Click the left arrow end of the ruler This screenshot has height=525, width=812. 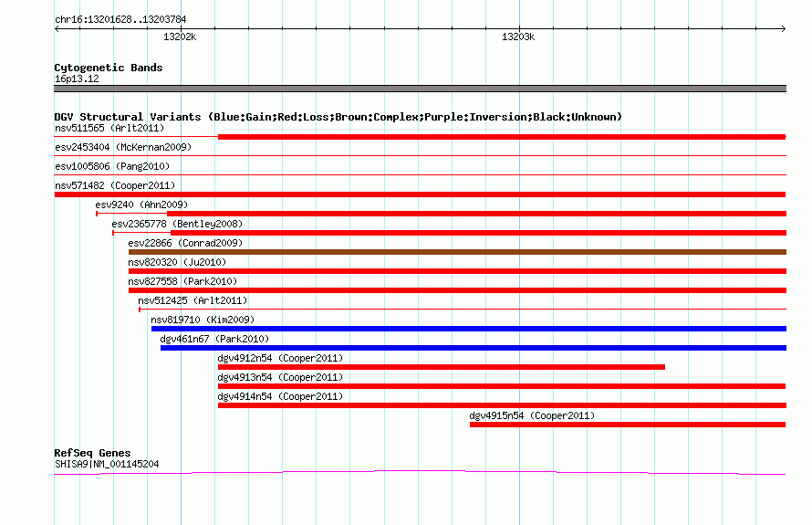click(x=57, y=29)
